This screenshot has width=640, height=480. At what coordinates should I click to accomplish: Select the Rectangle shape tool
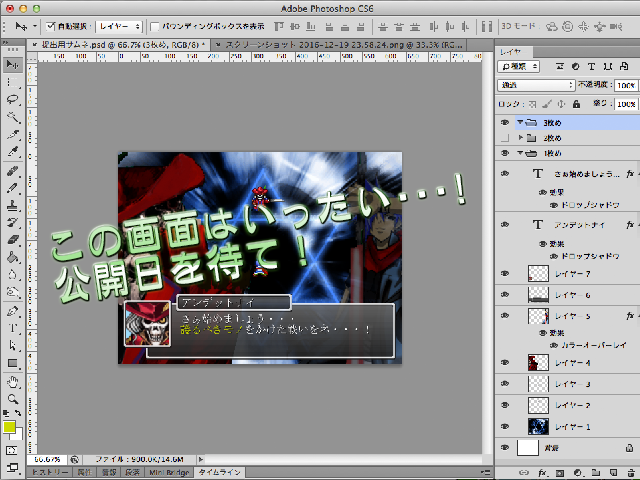pyautogui.click(x=13, y=363)
